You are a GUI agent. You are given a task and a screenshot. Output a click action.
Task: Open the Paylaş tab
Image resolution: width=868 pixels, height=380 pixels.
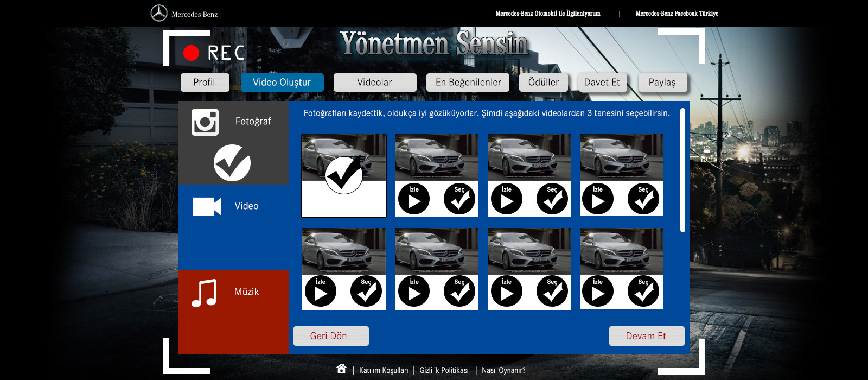tap(662, 82)
